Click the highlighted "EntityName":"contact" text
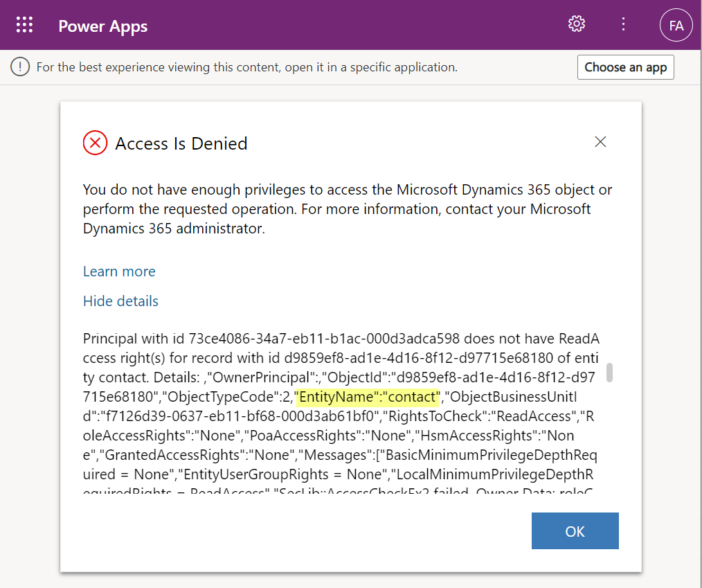The image size is (702, 588). coord(367,397)
